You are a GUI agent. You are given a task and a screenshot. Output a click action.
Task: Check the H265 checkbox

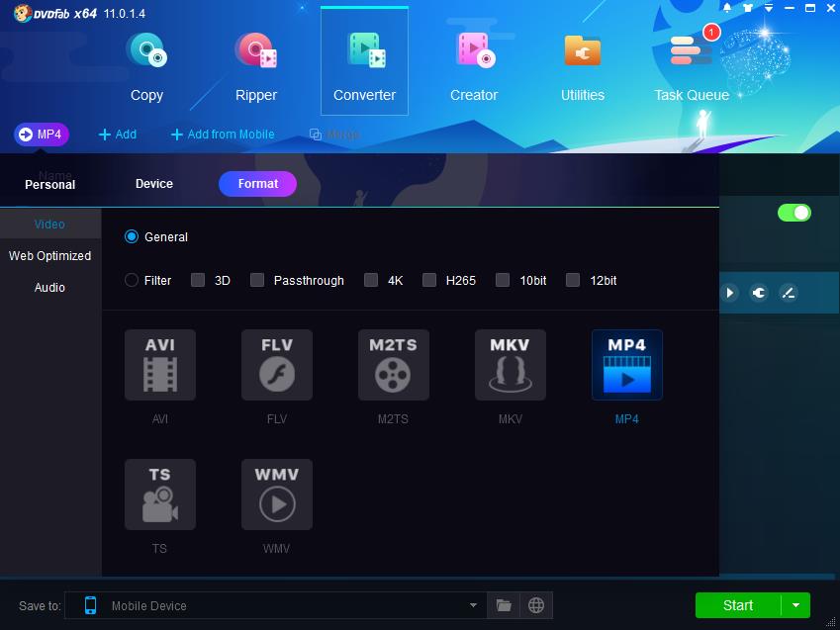429,280
